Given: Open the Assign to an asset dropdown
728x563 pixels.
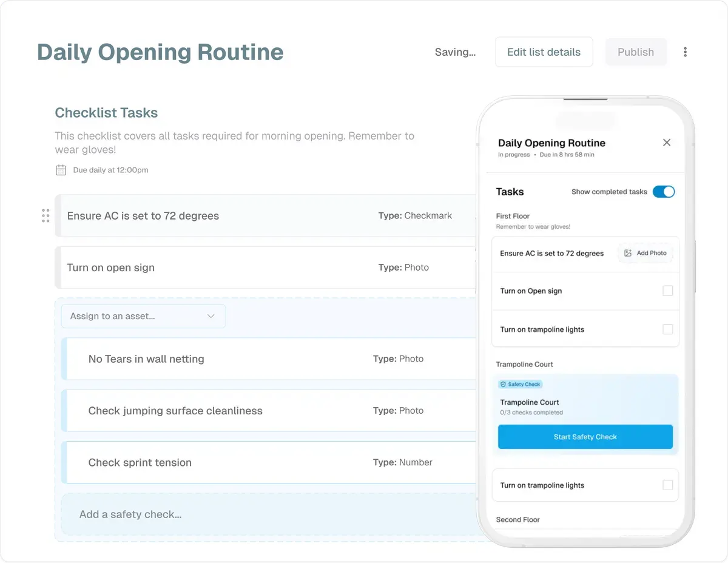Looking at the screenshot, I should click(x=143, y=316).
